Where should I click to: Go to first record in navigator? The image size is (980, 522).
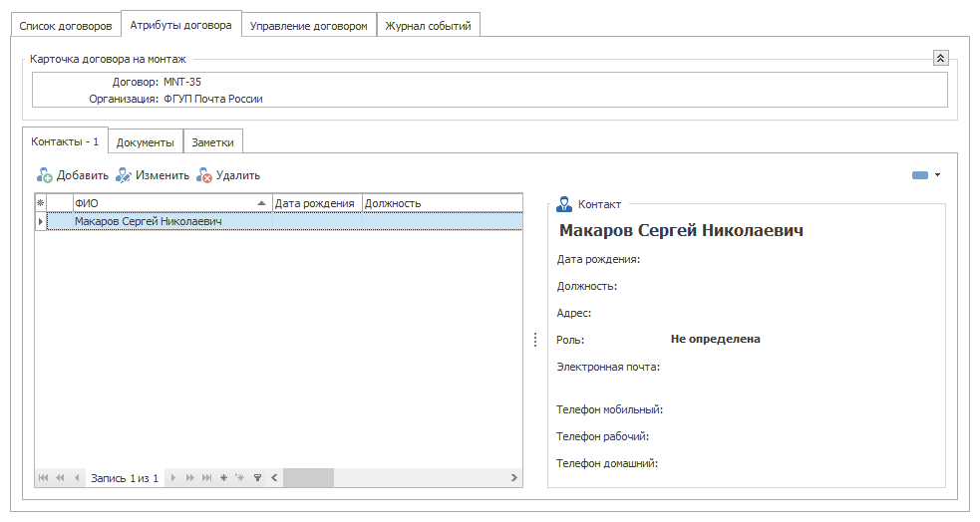[x=43, y=477]
